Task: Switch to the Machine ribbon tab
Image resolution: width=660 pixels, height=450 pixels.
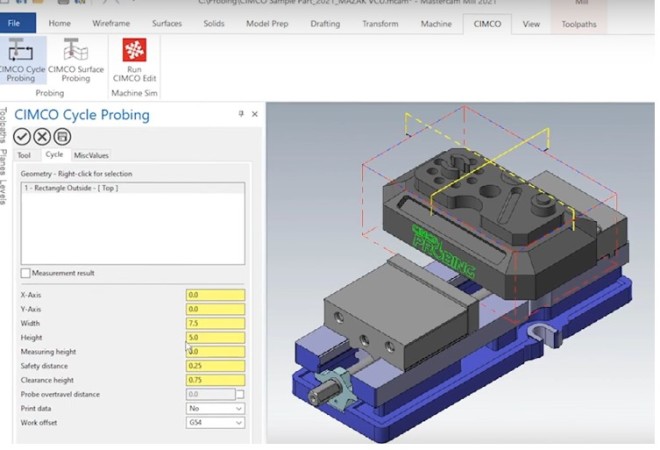Action: pos(436,24)
